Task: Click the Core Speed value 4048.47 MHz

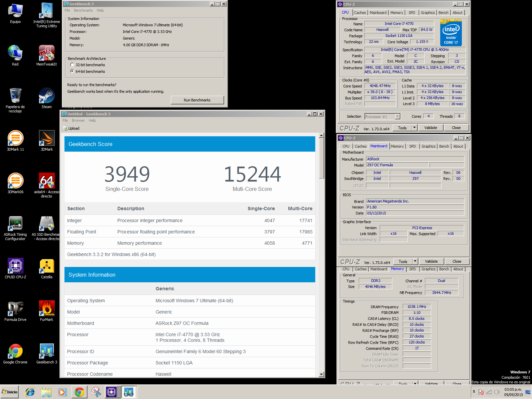Action: (380, 86)
